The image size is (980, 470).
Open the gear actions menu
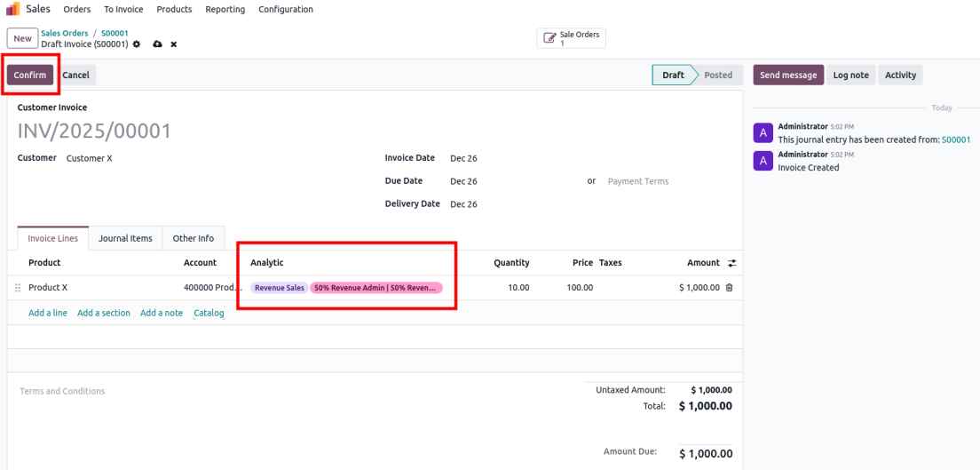point(136,44)
